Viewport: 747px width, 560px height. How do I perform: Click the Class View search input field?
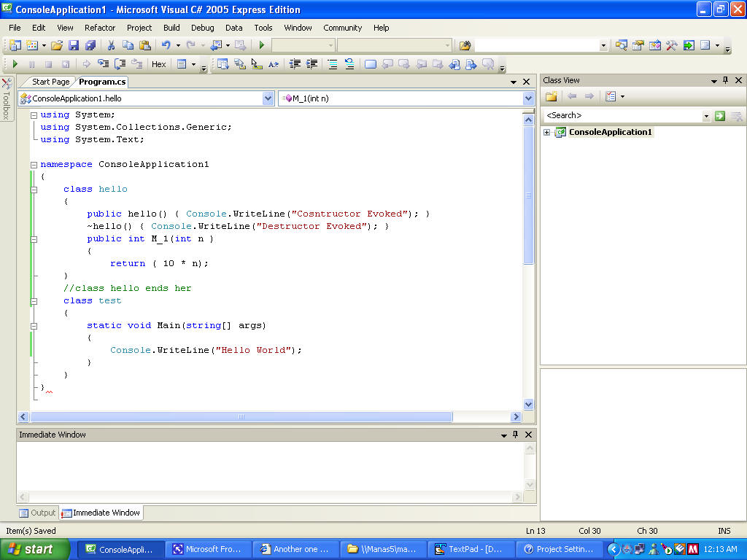click(622, 115)
